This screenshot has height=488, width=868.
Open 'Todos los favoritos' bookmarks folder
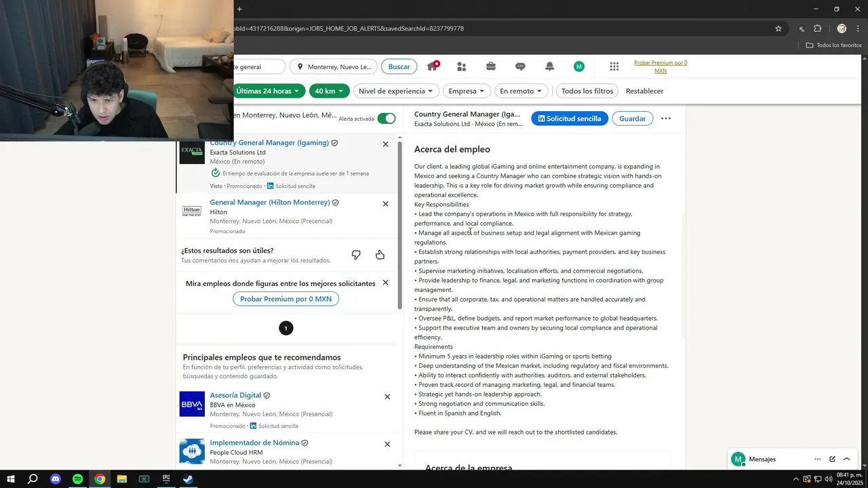click(x=833, y=45)
